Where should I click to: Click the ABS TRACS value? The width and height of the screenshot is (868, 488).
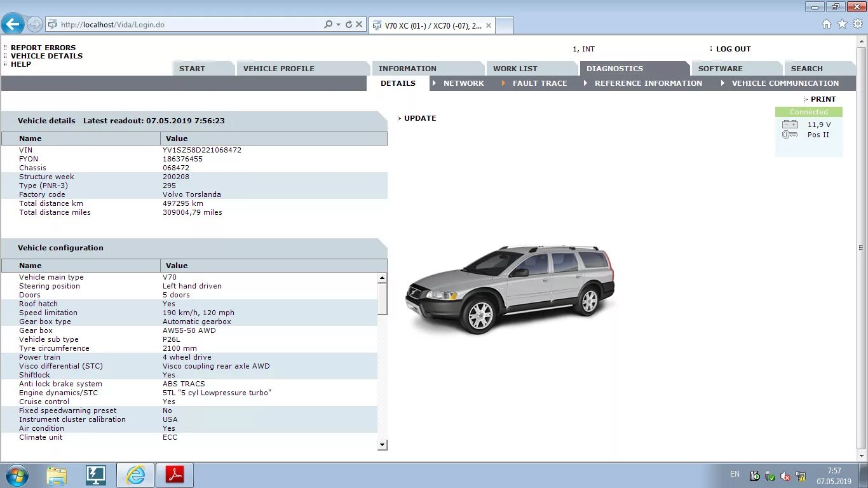pyautogui.click(x=184, y=384)
